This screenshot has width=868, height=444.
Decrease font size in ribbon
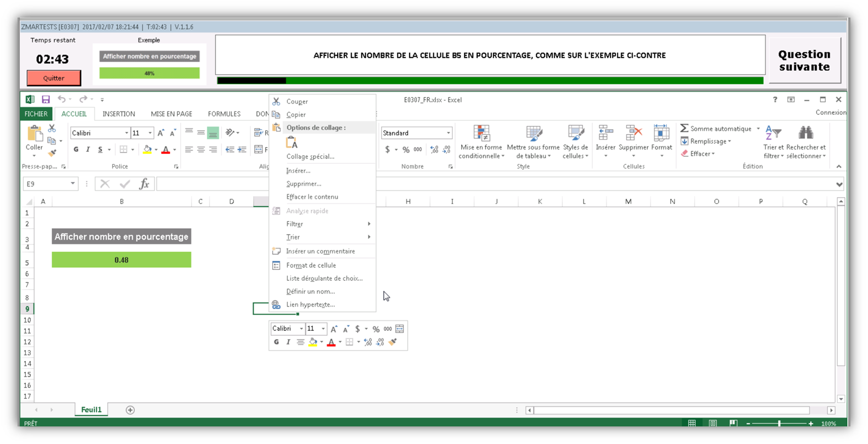pyautogui.click(x=173, y=133)
